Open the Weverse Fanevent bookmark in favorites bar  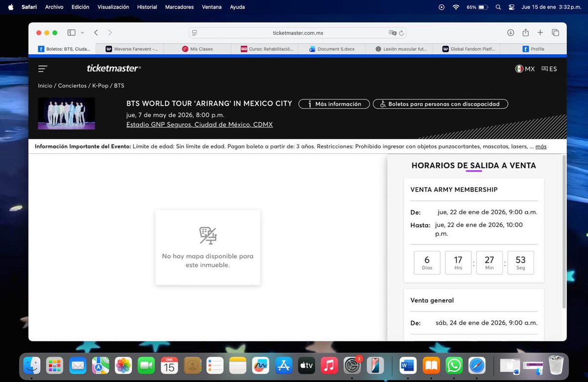[131, 48]
